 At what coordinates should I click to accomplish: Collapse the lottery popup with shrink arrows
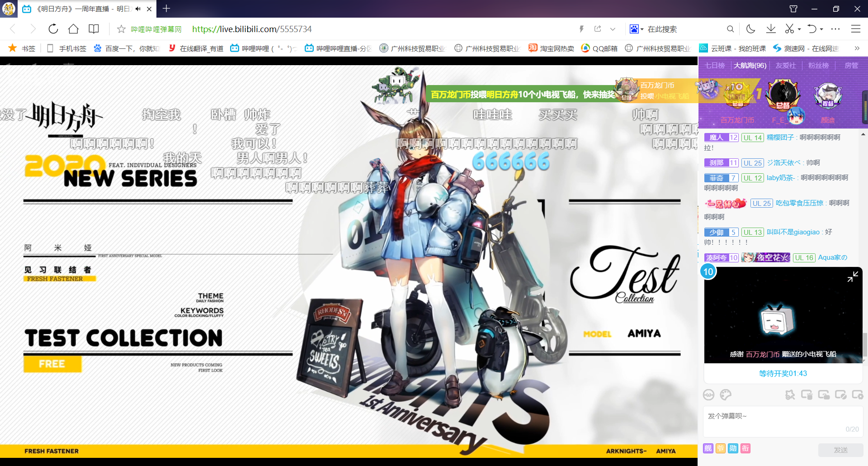[853, 276]
